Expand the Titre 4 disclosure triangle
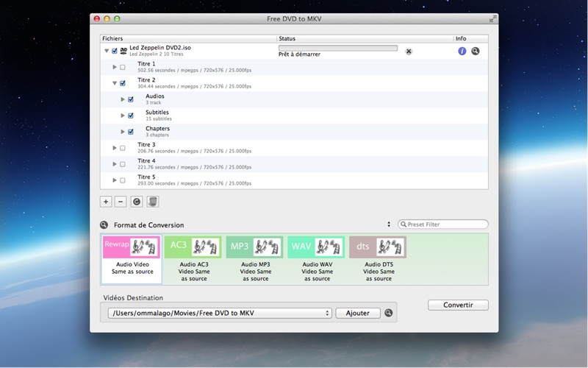 (x=115, y=164)
